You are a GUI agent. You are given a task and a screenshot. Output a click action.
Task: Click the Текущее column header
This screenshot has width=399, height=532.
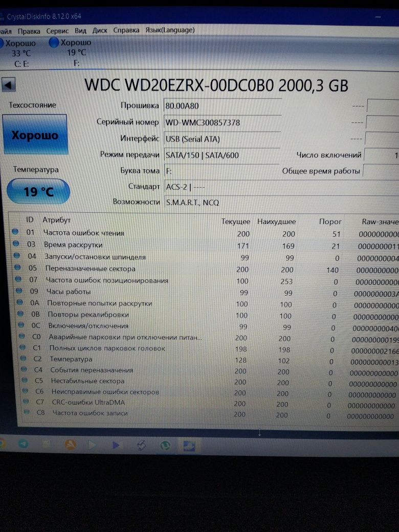click(236, 221)
